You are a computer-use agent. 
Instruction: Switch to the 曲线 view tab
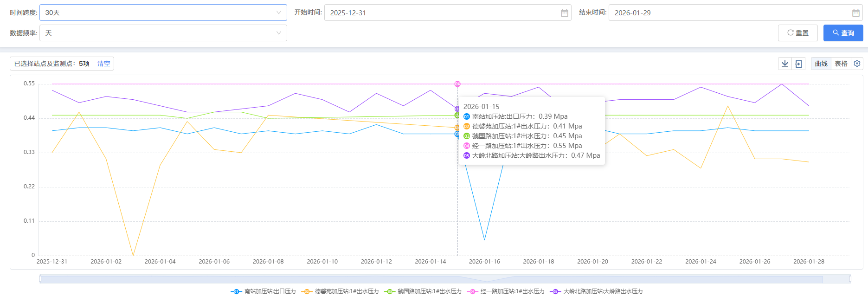coord(821,64)
